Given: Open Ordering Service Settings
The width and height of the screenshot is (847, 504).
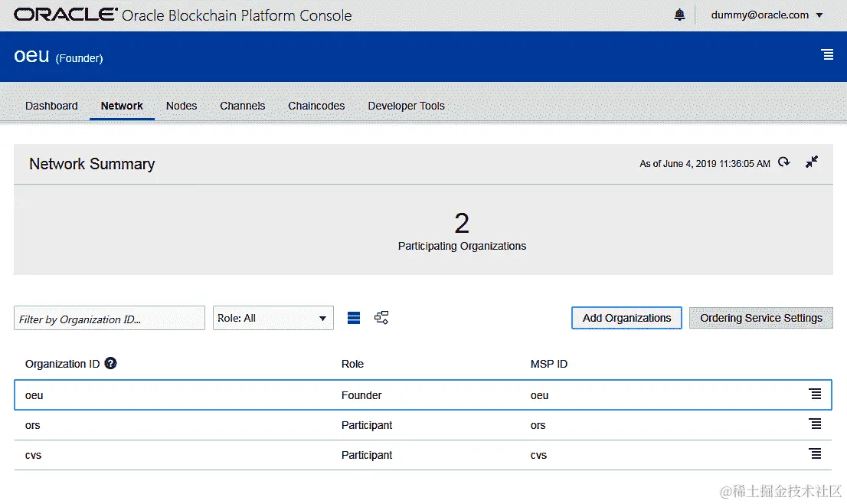Looking at the screenshot, I should coord(761,318).
